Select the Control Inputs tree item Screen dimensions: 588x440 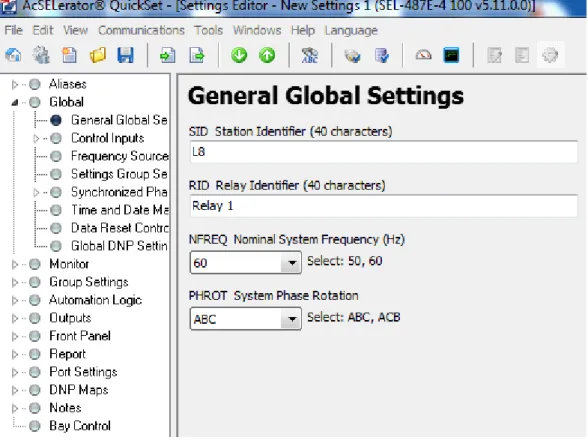pos(108,138)
